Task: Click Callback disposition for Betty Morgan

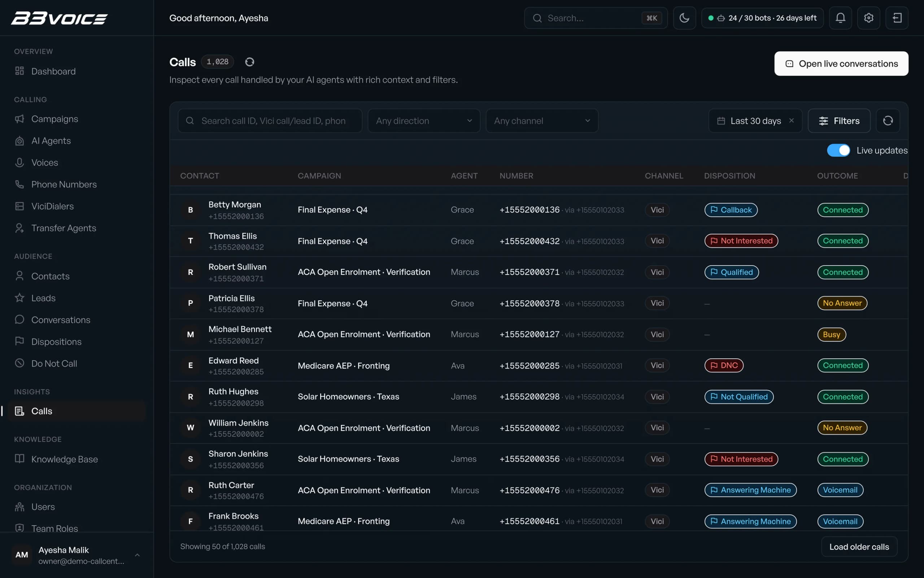Action: [x=731, y=210]
